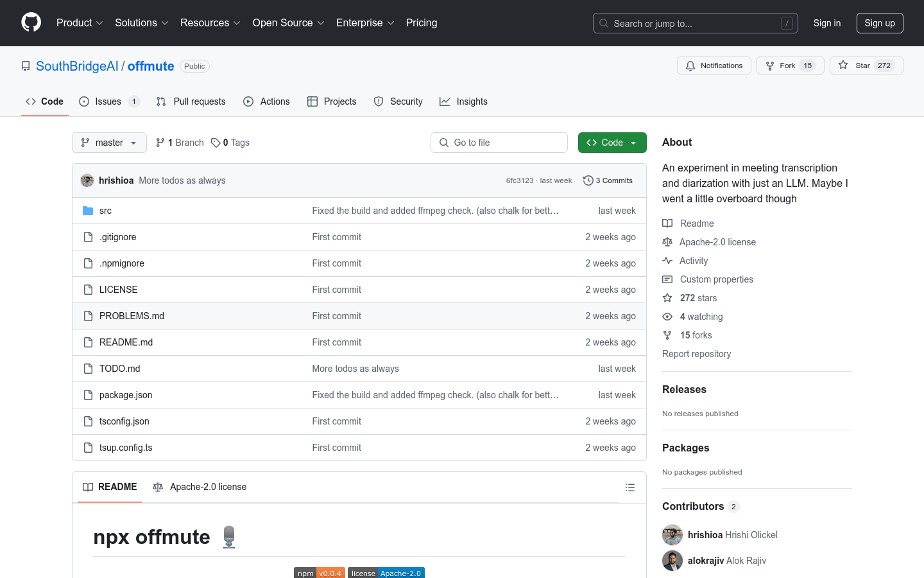Click the Activity pulse icon
This screenshot has width=924, height=578.
667,261
